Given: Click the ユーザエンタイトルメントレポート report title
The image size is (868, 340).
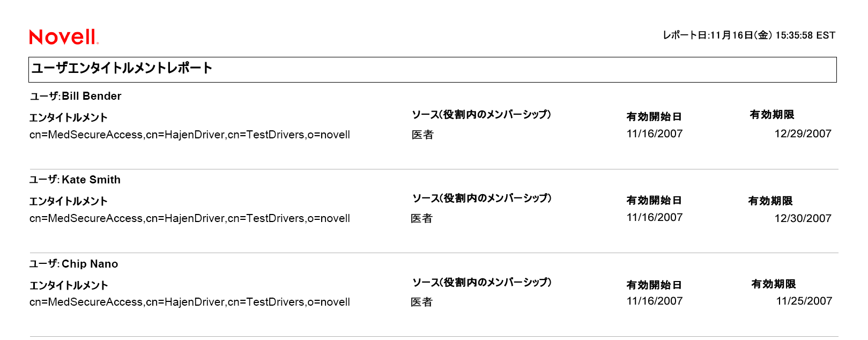Looking at the screenshot, I should pyautogui.click(x=122, y=68).
